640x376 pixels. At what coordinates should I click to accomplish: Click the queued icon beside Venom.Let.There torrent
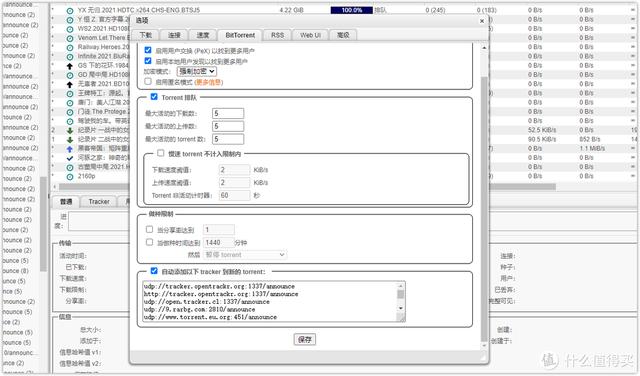(x=70, y=38)
